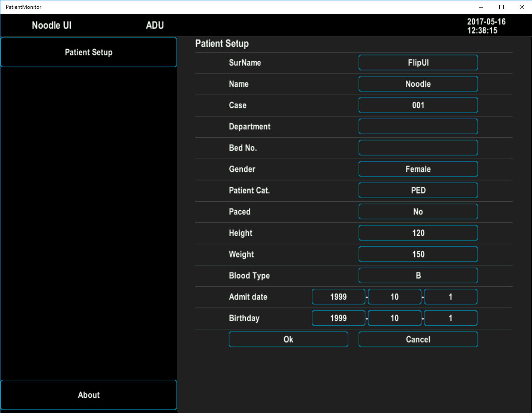This screenshot has height=413, width=532.
Task: Edit the Name field showing Noodle
Action: (418, 84)
